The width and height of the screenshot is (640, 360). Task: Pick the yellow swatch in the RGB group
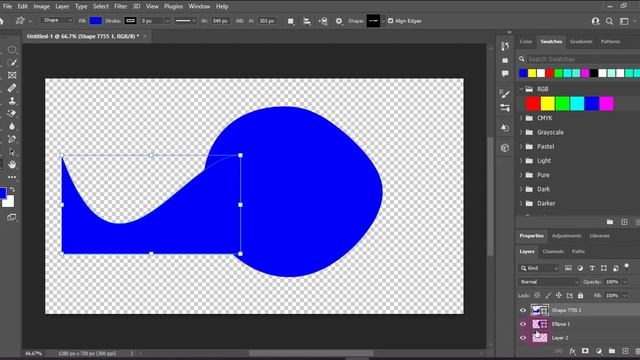pyautogui.click(x=547, y=104)
